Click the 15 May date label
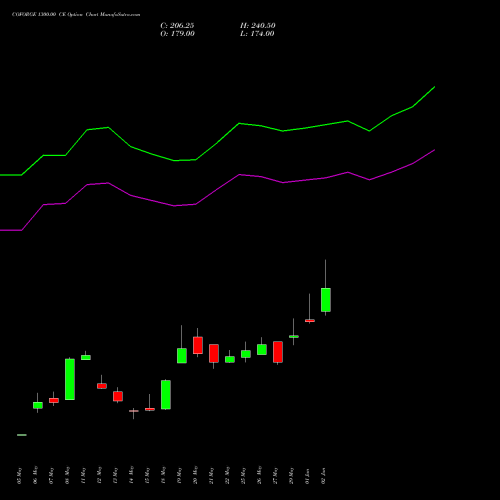 (147, 475)
